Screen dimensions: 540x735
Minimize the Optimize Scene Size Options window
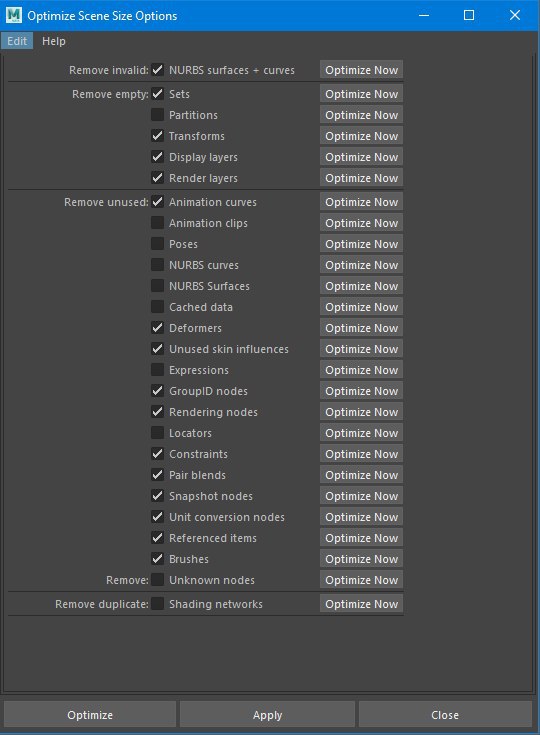tap(424, 15)
